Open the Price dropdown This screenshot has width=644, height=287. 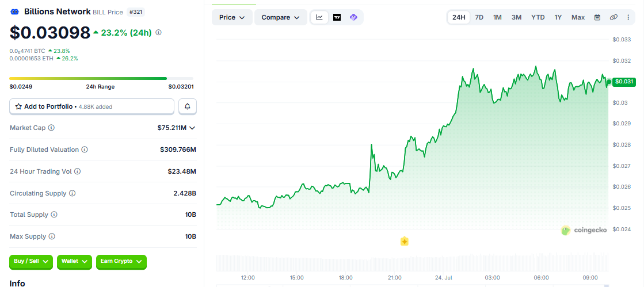tap(232, 17)
